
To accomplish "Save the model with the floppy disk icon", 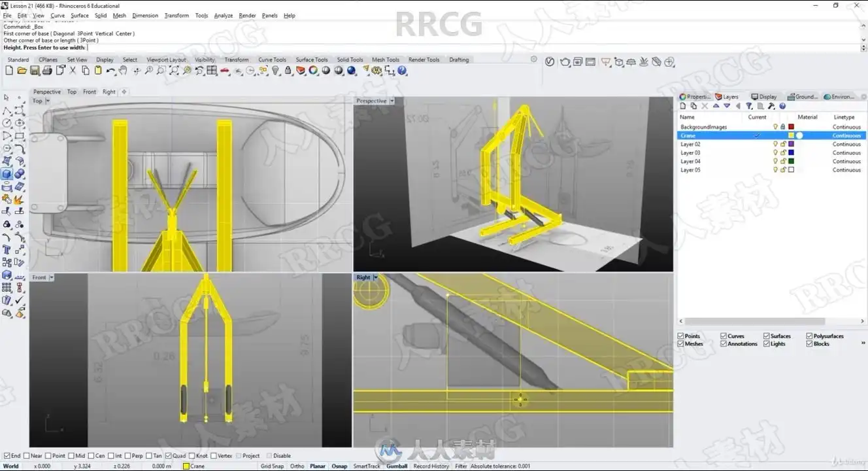I will pyautogui.click(x=35, y=71).
